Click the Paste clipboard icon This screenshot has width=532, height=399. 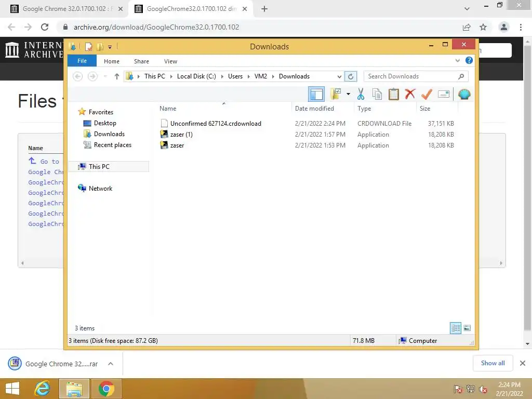(x=394, y=95)
